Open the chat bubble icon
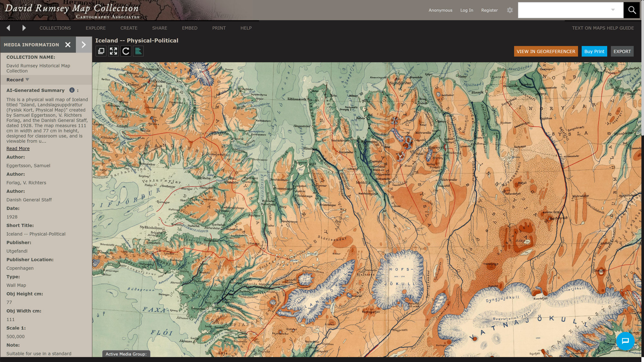The height and width of the screenshot is (362, 644). coord(625,341)
